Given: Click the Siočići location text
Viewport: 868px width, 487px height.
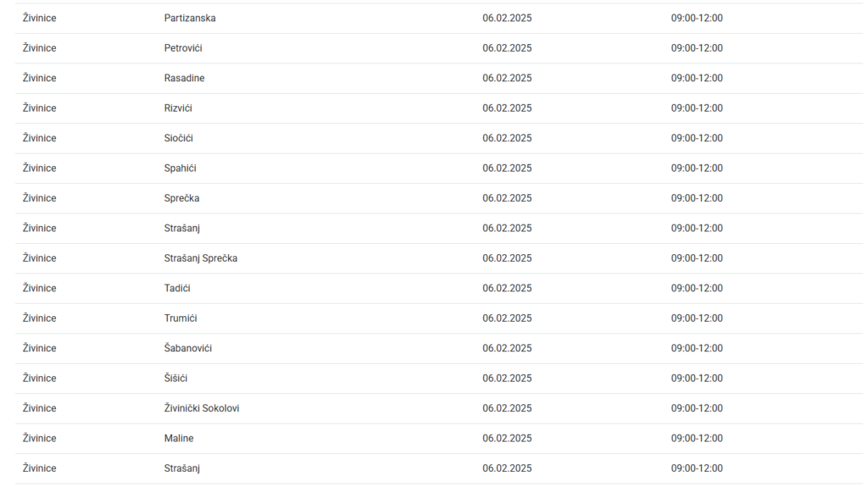Looking at the screenshot, I should (x=178, y=138).
